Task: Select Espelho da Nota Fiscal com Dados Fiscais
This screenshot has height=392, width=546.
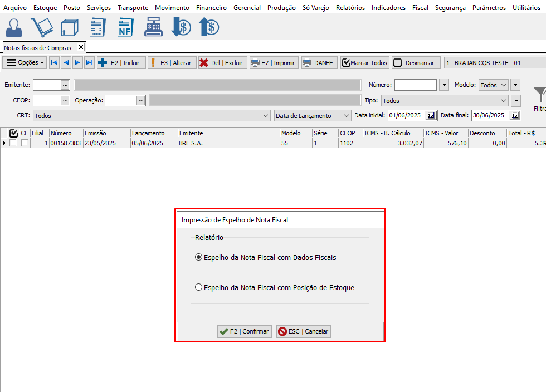Action: (x=198, y=257)
